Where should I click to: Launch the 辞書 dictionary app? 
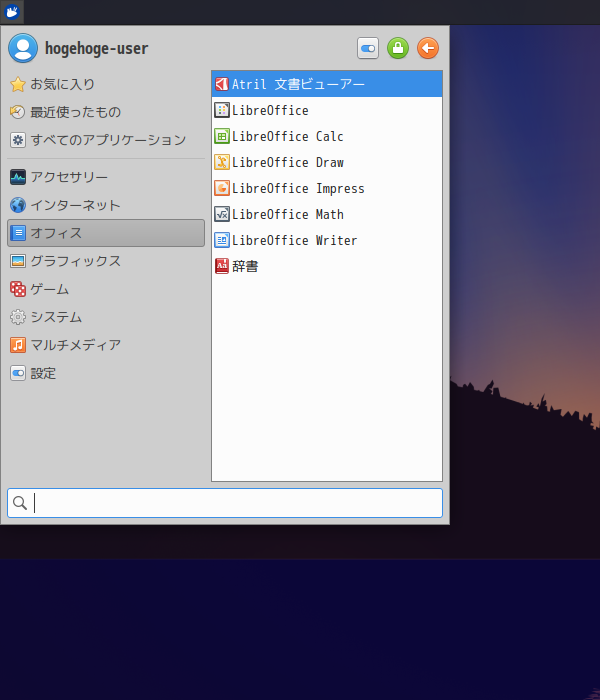[x=327, y=266]
